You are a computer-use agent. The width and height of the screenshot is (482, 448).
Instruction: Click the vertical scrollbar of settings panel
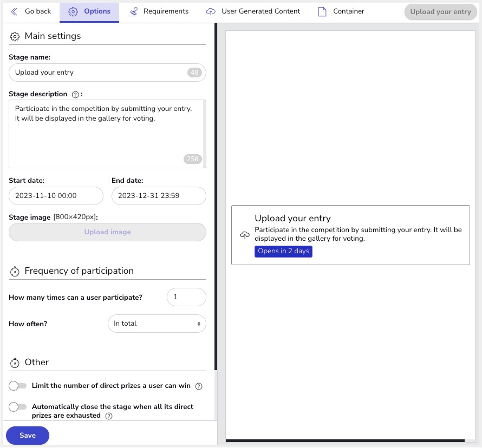tap(216, 195)
